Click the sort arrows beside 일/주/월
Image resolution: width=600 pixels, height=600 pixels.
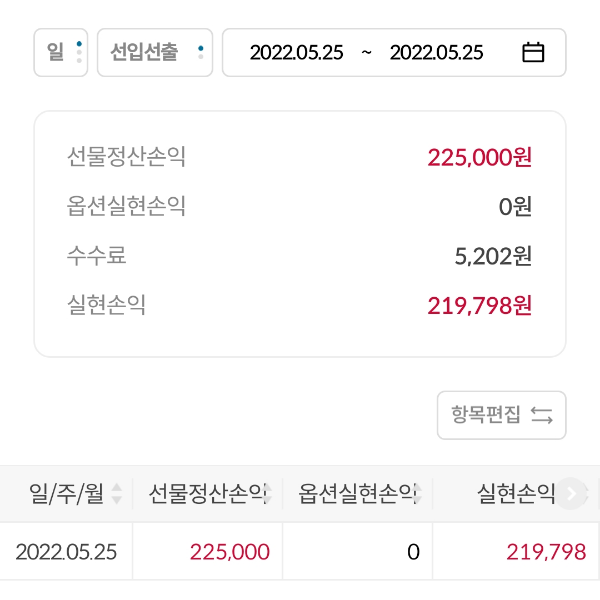tap(117, 493)
